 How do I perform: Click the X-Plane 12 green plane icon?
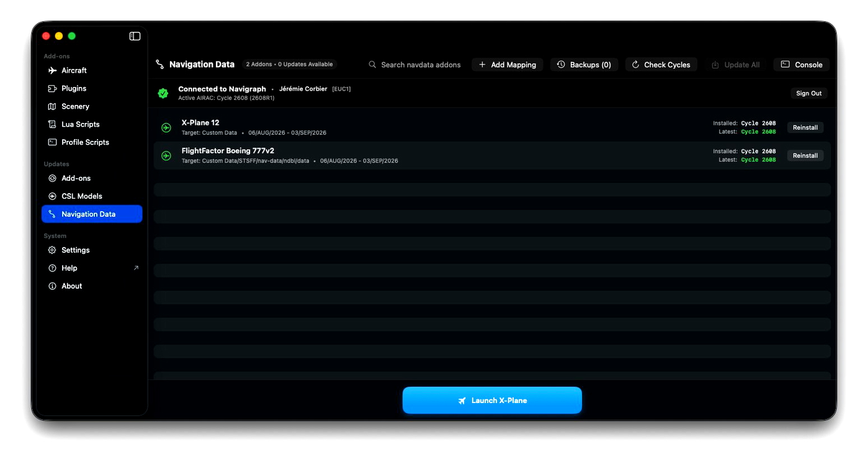[166, 128]
